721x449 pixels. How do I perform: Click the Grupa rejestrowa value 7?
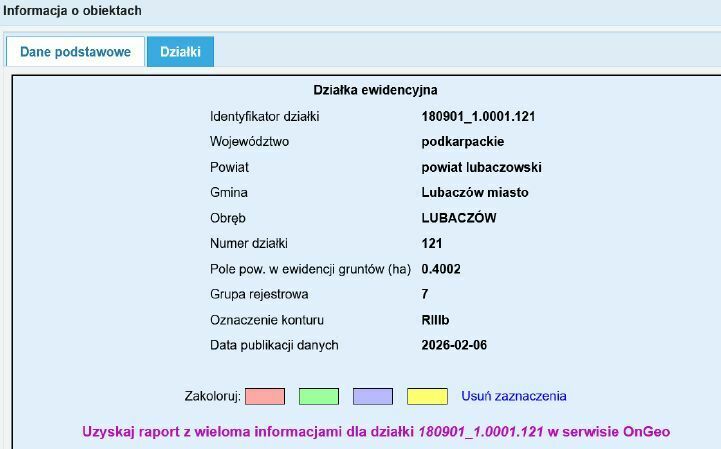(x=426, y=294)
